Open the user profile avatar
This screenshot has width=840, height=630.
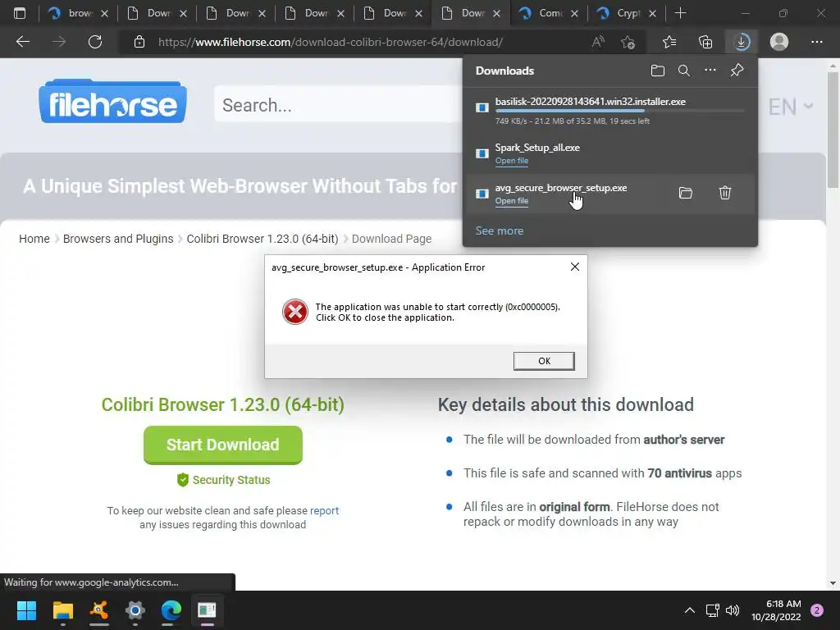pyautogui.click(x=779, y=42)
